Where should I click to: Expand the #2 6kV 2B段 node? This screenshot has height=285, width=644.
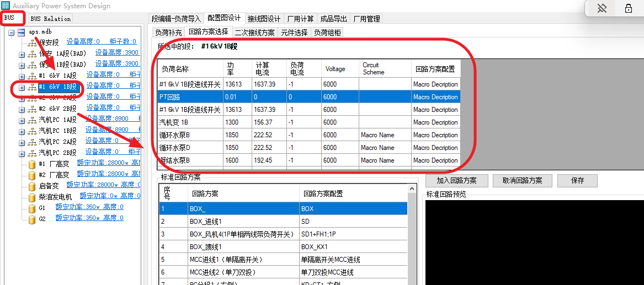coord(22,110)
